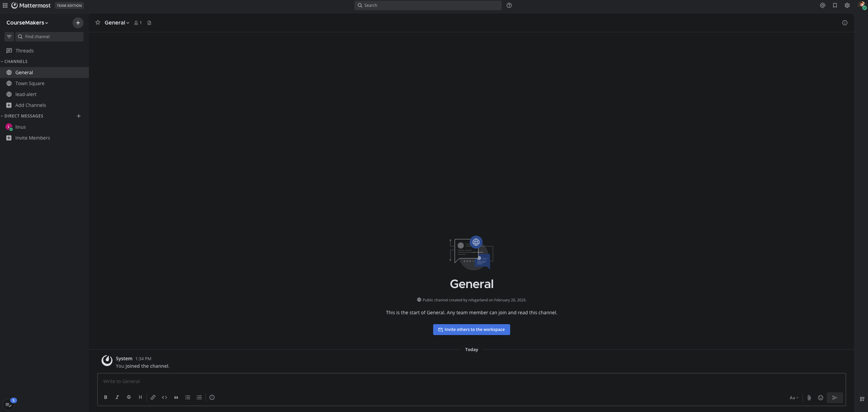Image resolution: width=868 pixels, height=412 pixels.
Task: Star the General channel as favorite
Action: [x=98, y=22]
